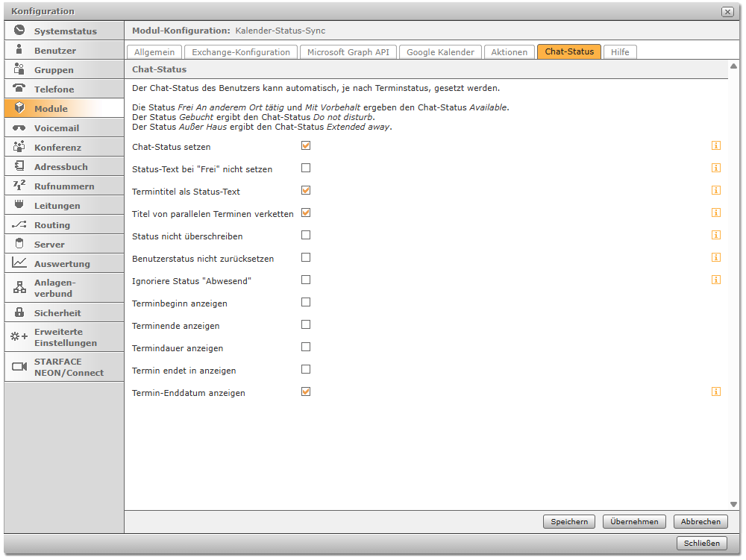Open Voicemail via its tape icon
The height and width of the screenshot is (560, 746).
coord(19,128)
